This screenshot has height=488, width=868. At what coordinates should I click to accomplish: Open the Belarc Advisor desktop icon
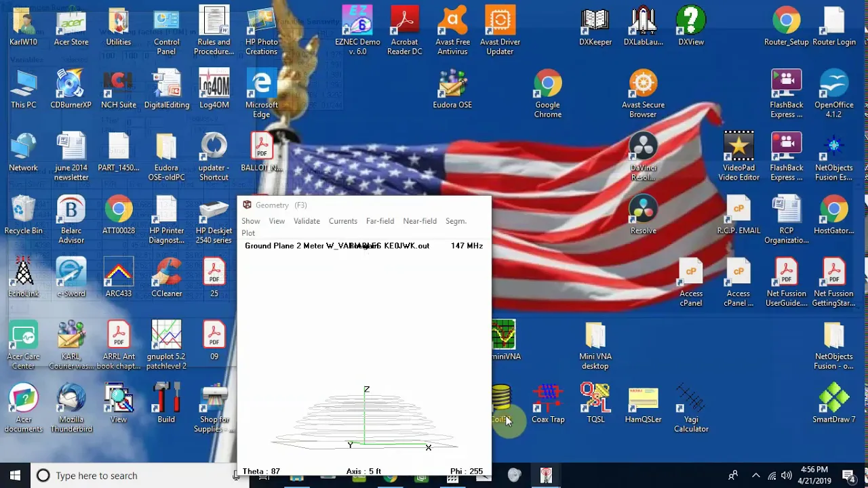tap(71, 220)
